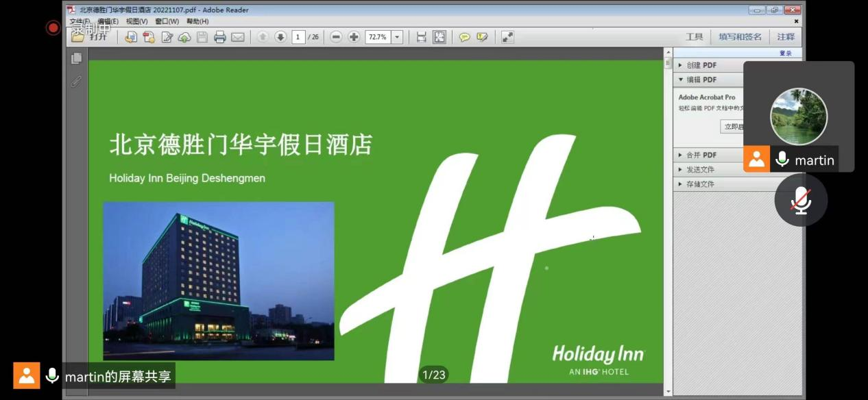Select the highlight text tool
Screen dimensions: 868x400
click(x=482, y=37)
